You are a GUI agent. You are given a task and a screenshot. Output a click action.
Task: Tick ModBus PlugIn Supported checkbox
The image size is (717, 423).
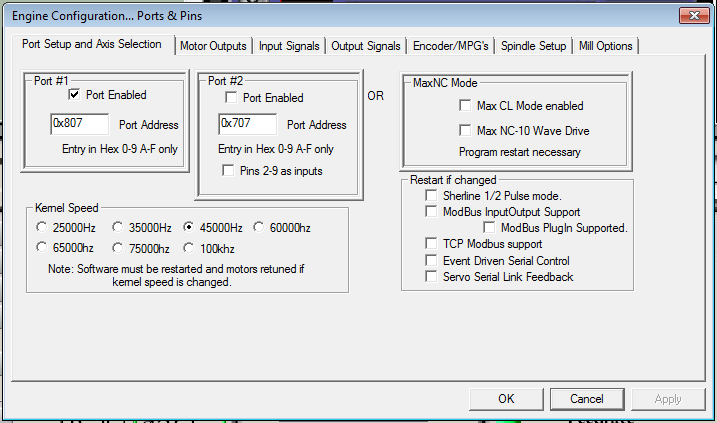[489, 227]
